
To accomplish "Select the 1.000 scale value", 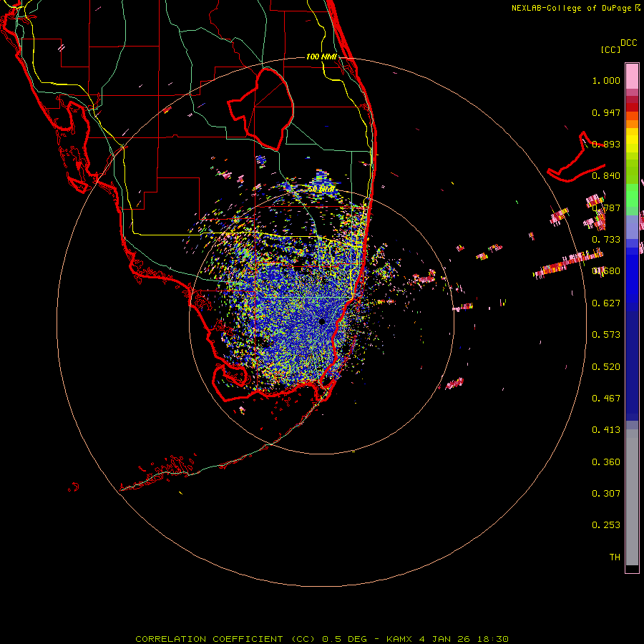I will [x=606, y=80].
